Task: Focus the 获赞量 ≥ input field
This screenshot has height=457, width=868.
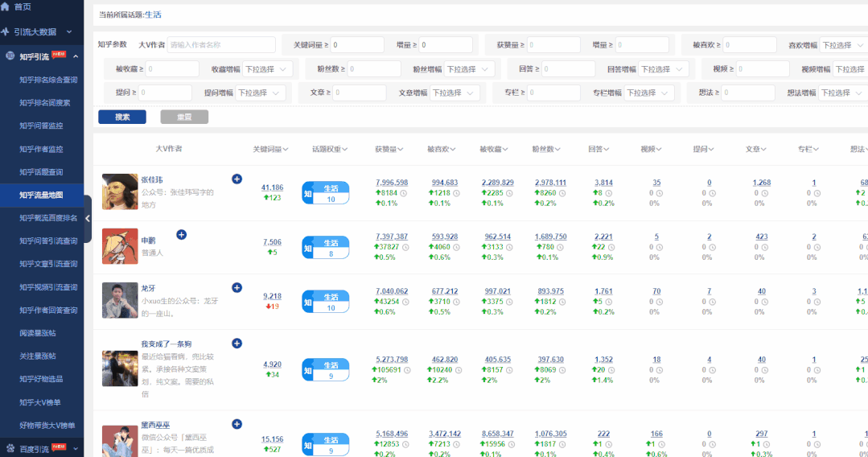Action: [553, 45]
